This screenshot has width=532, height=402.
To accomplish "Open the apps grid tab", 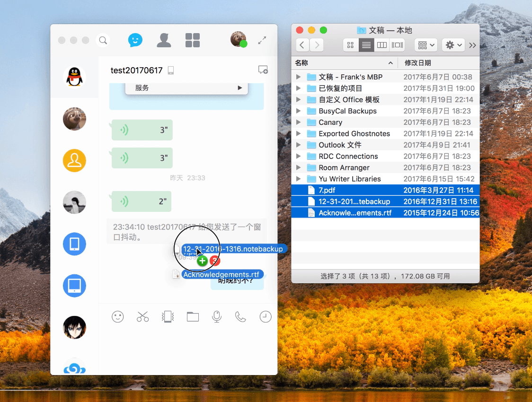I will coord(192,40).
